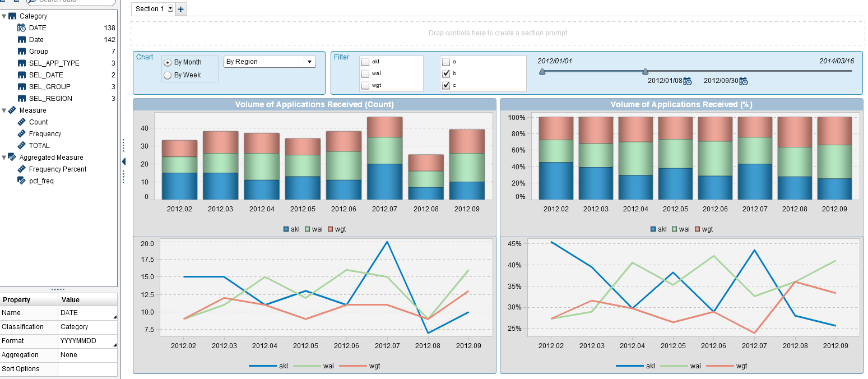Image resolution: width=868 pixels, height=379 pixels.
Task: Open the By Region dropdown
Action: click(x=310, y=62)
